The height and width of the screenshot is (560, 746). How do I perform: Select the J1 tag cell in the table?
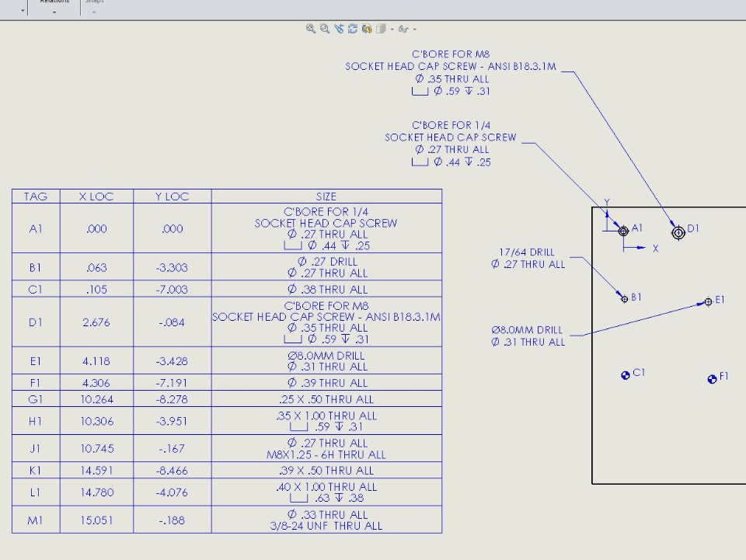tap(36, 448)
